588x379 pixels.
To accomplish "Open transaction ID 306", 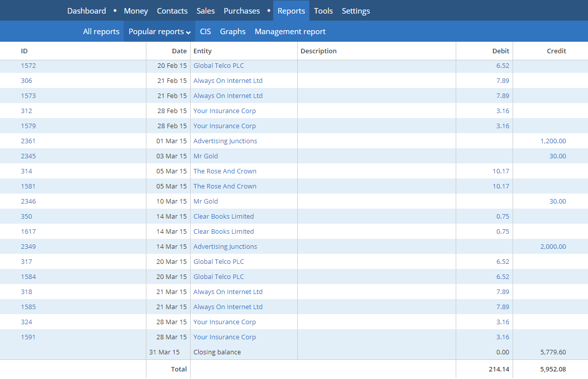I will [26, 80].
